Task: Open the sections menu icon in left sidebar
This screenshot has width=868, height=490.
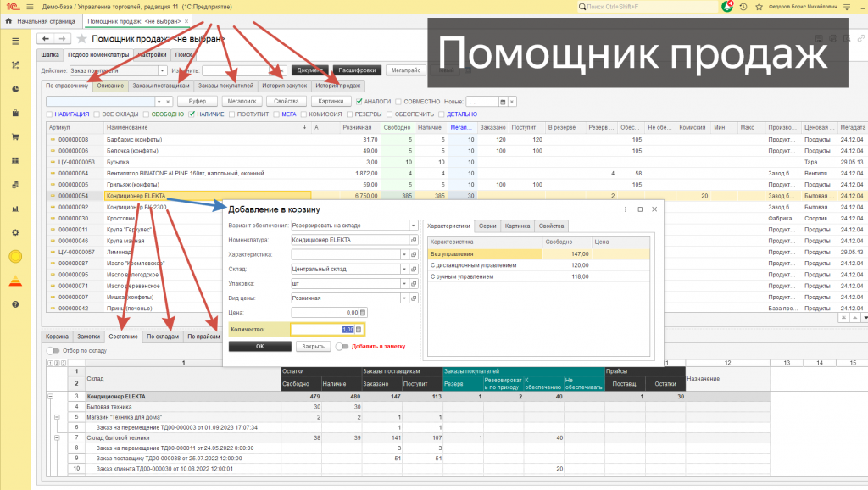Action: 15,42
